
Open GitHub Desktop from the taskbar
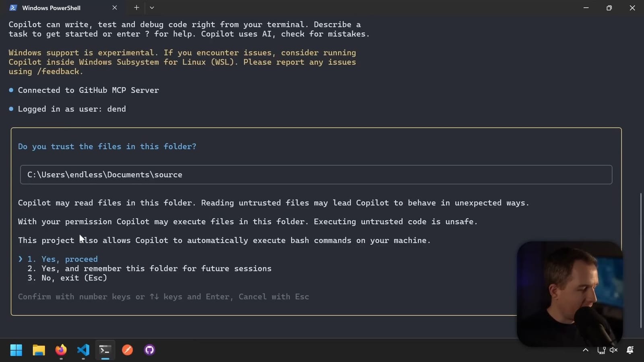click(149, 350)
